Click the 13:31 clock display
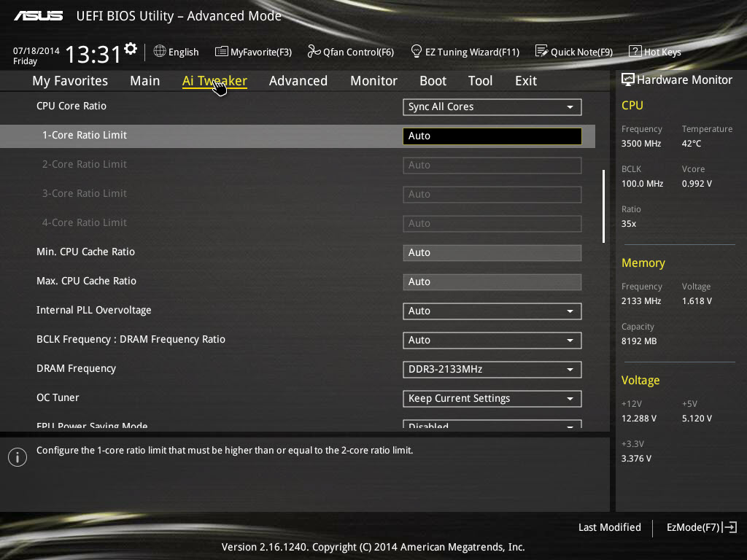Image resolution: width=747 pixels, height=560 pixels. click(x=93, y=54)
